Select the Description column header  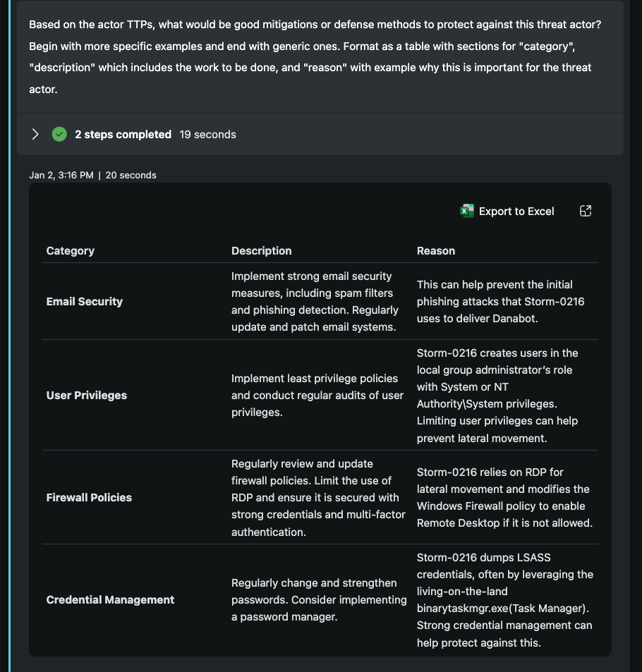261,250
